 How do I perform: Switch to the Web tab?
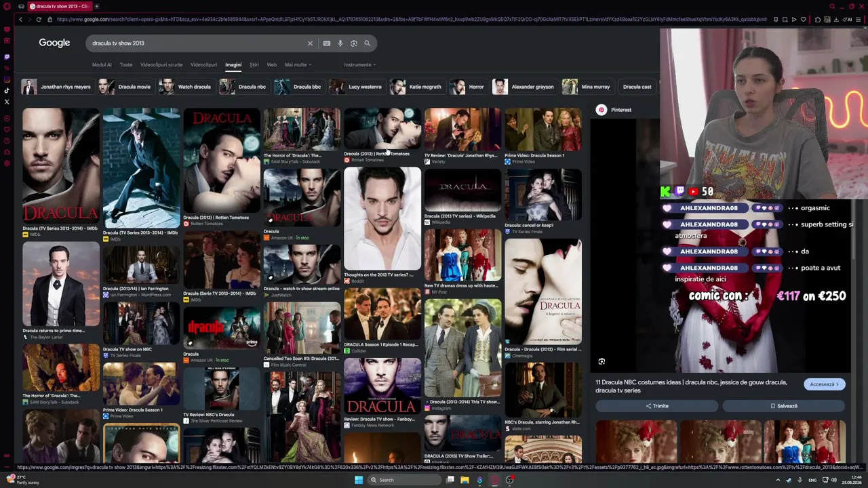pyautogui.click(x=271, y=65)
